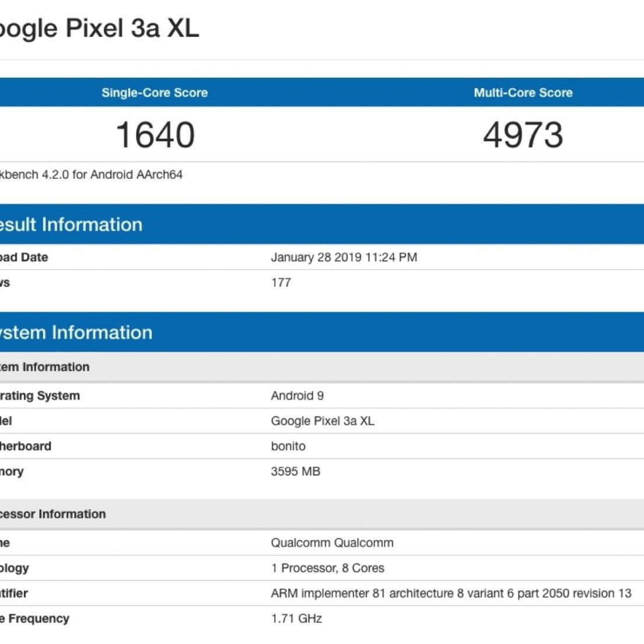Click the ARM implementer 81 identifier text
This screenshot has width=644, height=644.
[x=450, y=593]
